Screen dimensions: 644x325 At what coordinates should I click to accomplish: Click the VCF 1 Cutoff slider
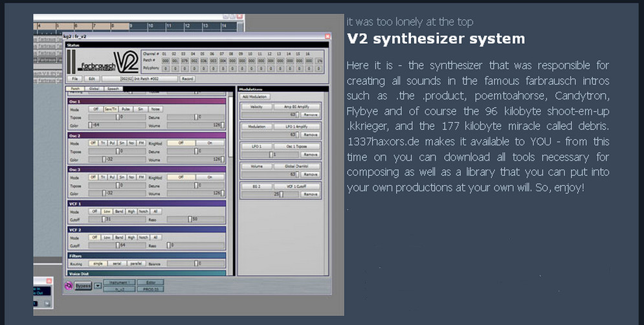(x=117, y=219)
